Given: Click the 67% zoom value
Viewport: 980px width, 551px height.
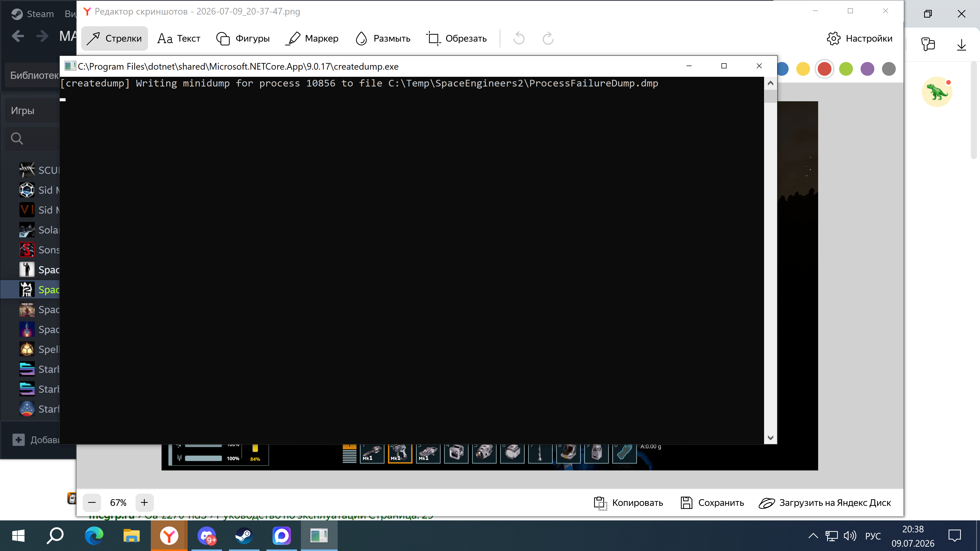Looking at the screenshot, I should tap(118, 503).
